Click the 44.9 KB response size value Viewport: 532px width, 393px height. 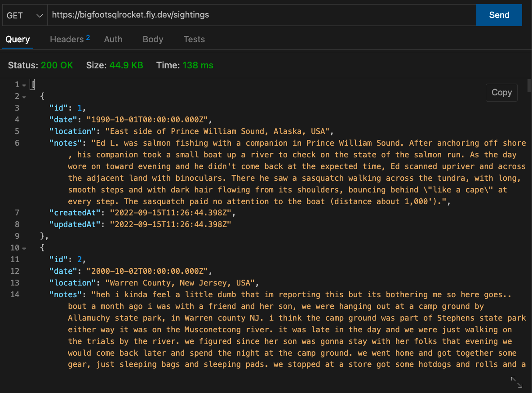(126, 66)
